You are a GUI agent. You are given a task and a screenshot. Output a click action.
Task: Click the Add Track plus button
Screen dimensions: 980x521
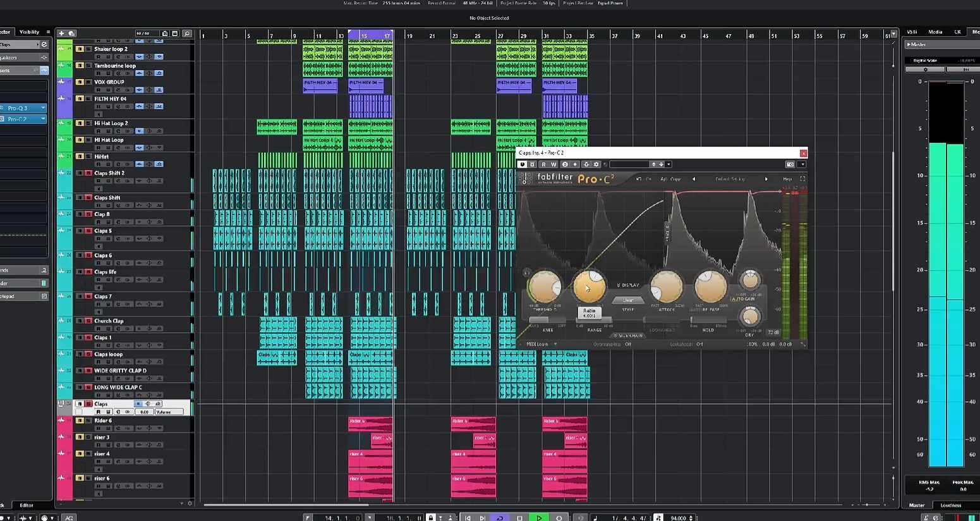[x=61, y=33]
